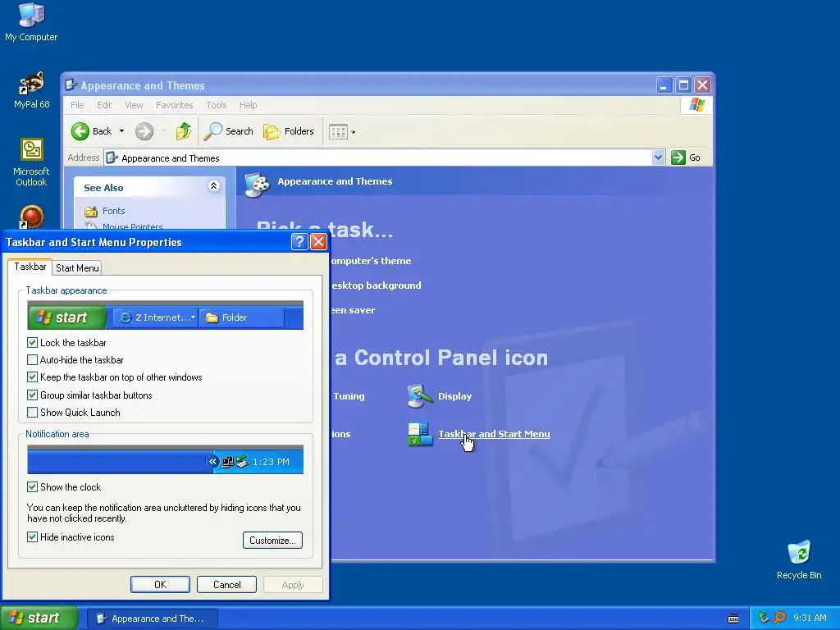Open the Help menu

(248, 105)
